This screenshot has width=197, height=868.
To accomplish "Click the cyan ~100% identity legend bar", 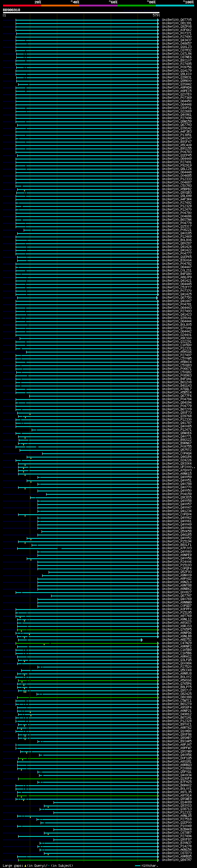I will point(175,6).
